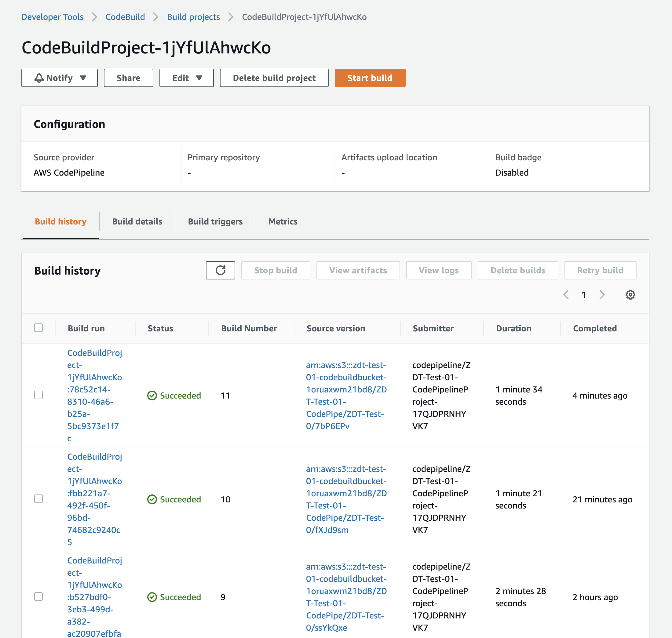Click the bell icon inside Notify button
The image size is (672, 638).
point(39,78)
